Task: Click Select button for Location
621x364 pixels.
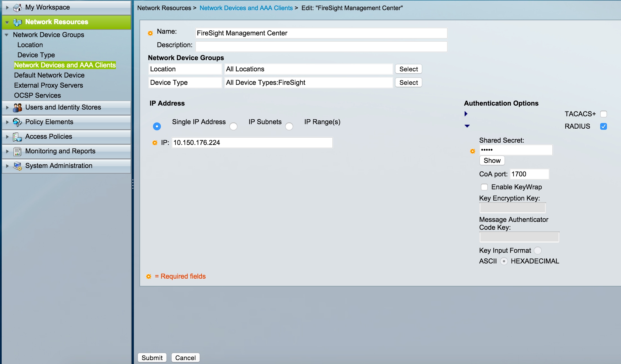Action: (409, 69)
